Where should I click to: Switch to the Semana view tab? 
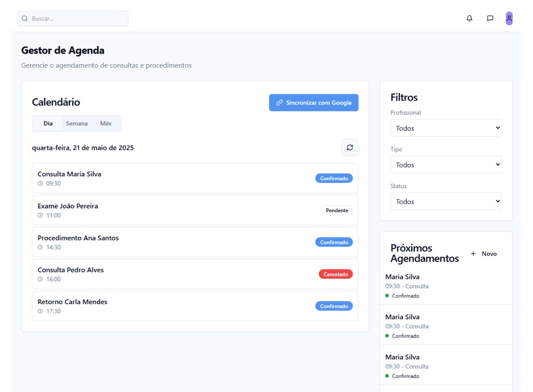coord(77,123)
